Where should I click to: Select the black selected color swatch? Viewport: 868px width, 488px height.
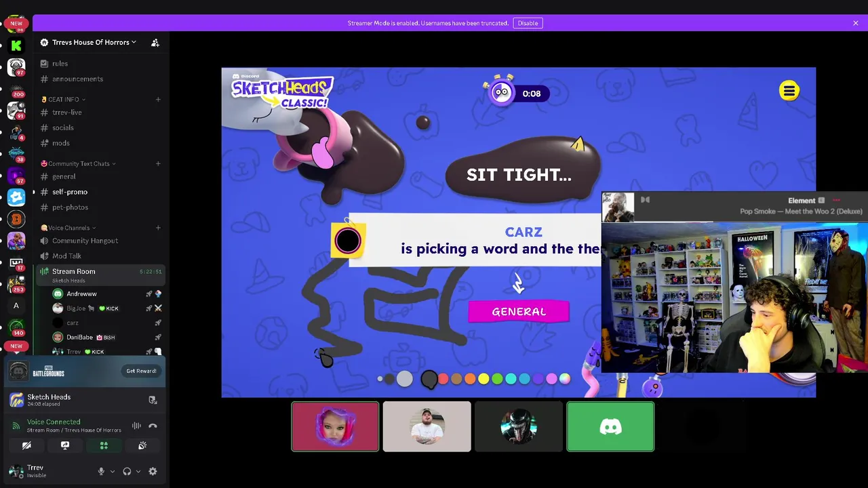coord(429,380)
